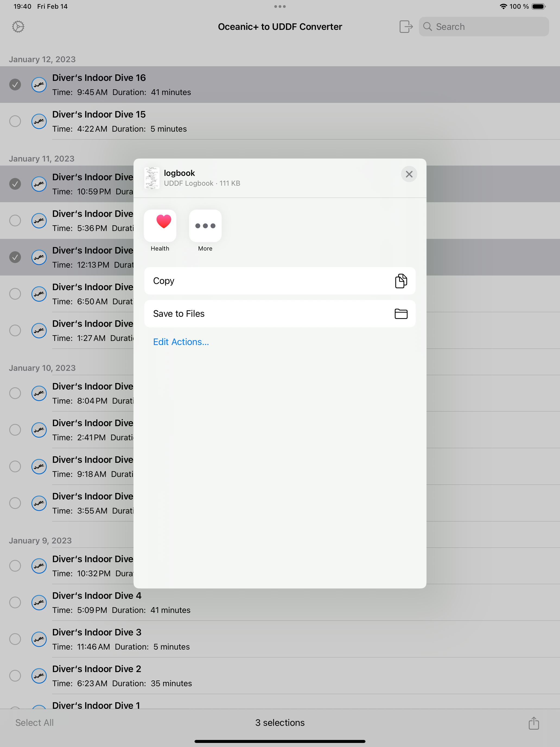Select 'Diver's Indoor Dive 15' title text
This screenshot has width=560, height=747.
tap(99, 115)
